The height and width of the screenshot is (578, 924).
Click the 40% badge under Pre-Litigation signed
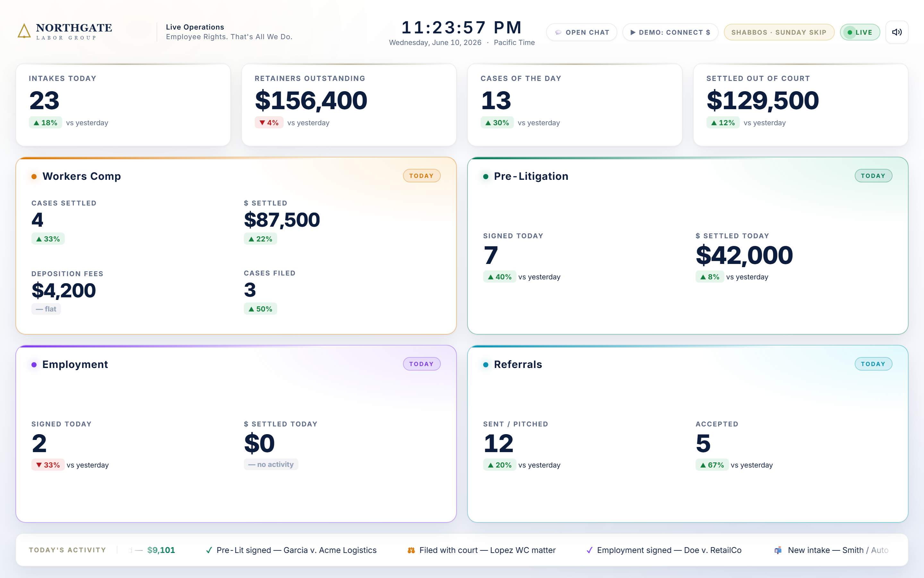(500, 277)
